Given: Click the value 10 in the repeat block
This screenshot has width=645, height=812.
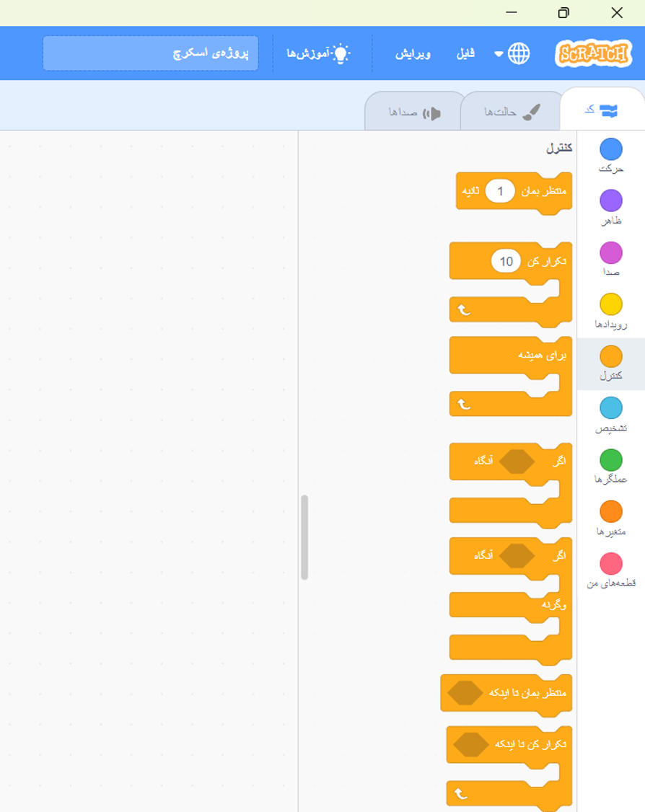Looking at the screenshot, I should pyautogui.click(x=506, y=261).
